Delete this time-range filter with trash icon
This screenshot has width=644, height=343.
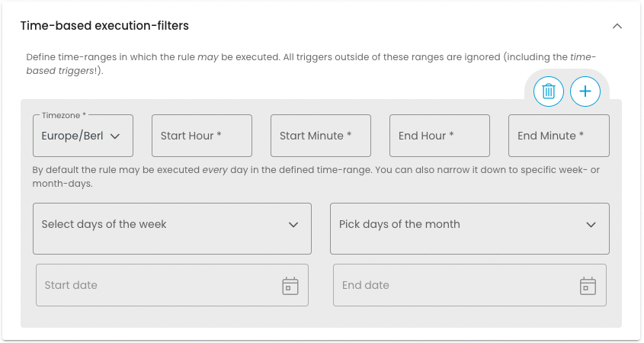548,92
